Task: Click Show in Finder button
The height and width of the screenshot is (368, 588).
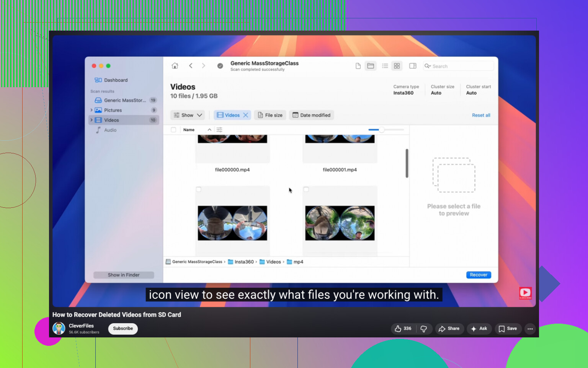Action: [124, 275]
